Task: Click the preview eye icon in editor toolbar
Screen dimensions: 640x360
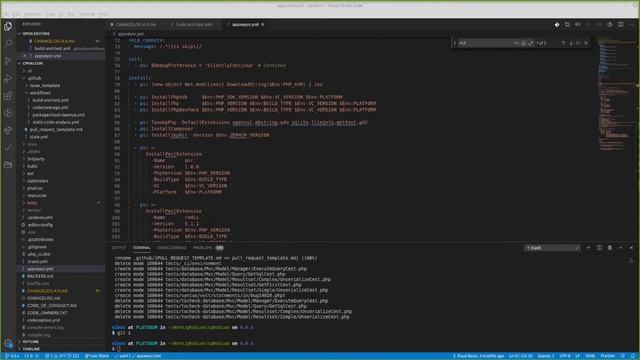Action: pos(578,24)
